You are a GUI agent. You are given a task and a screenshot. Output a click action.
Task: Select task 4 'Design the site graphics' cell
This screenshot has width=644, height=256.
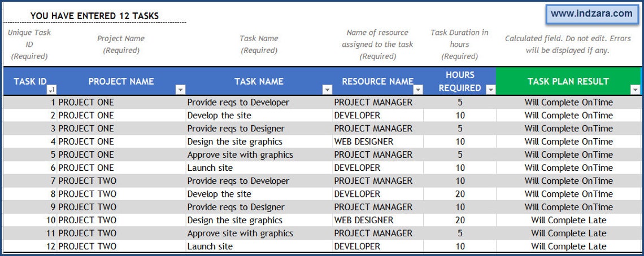[259, 142]
